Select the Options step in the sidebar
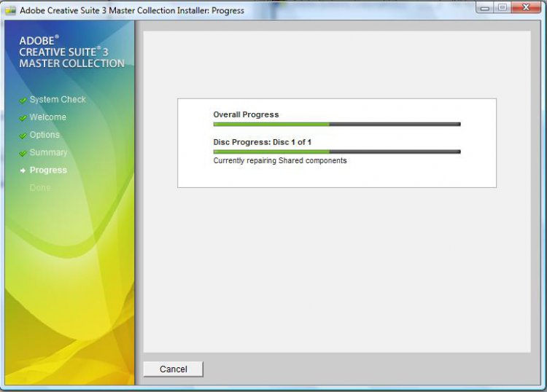 44,135
